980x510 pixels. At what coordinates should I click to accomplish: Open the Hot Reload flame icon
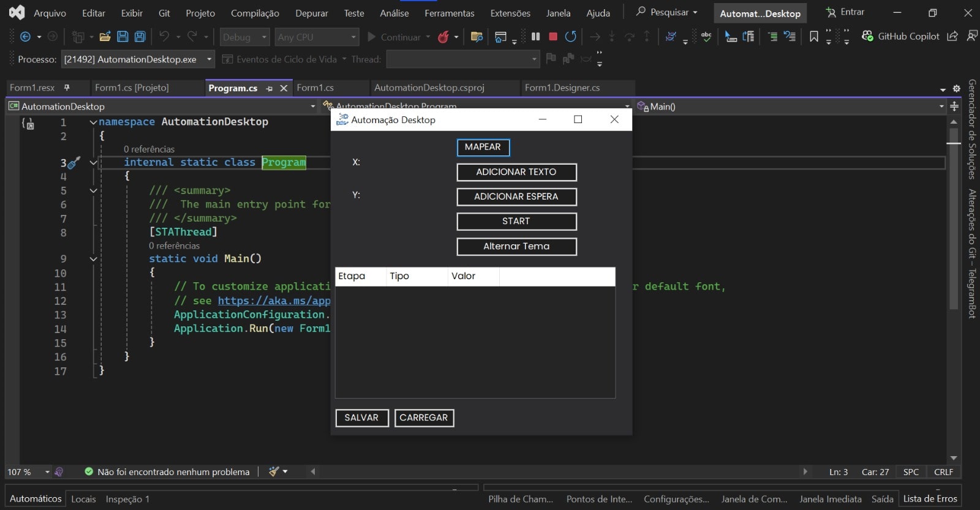pyautogui.click(x=443, y=37)
